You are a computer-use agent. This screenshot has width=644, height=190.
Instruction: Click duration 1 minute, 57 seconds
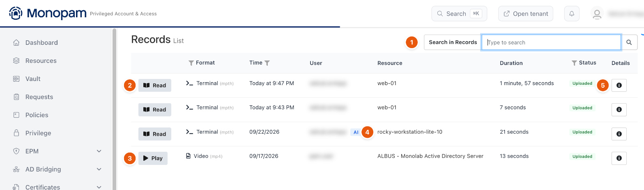point(527,83)
